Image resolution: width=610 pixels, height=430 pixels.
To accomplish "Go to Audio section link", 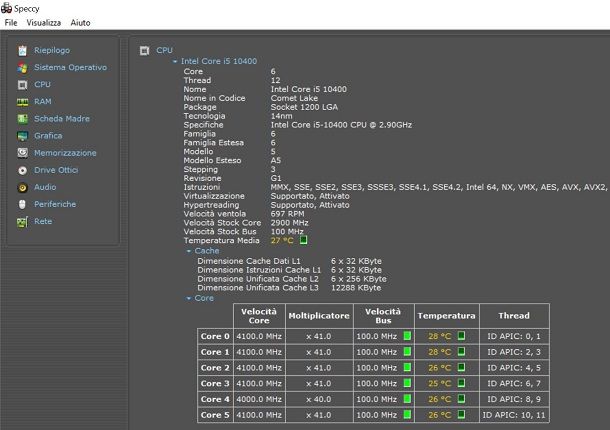I will pos(45,187).
